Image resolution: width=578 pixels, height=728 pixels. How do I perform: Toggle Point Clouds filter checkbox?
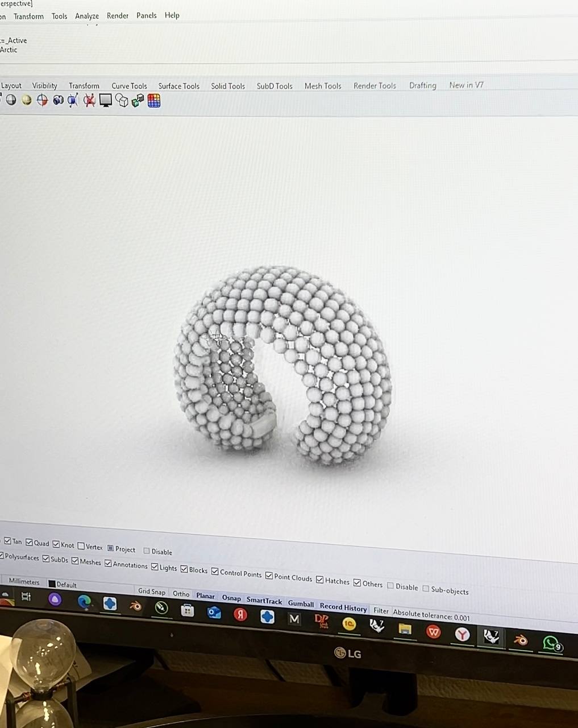(269, 576)
